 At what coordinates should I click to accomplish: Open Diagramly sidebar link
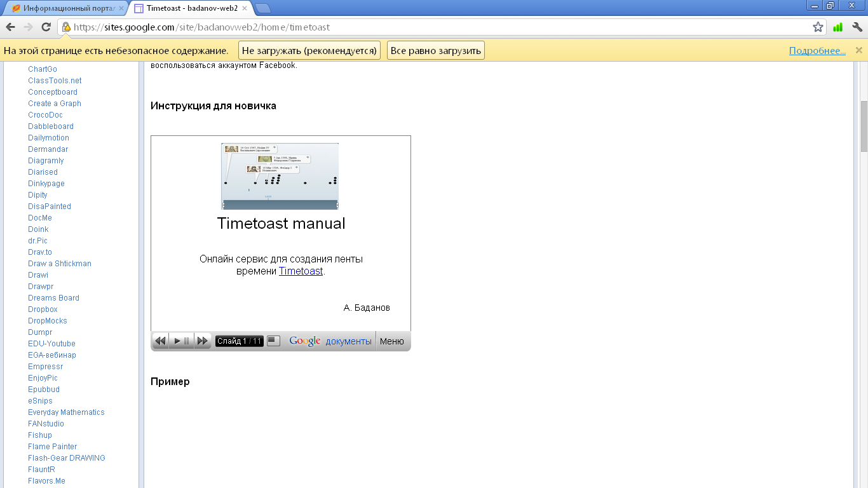tap(46, 161)
